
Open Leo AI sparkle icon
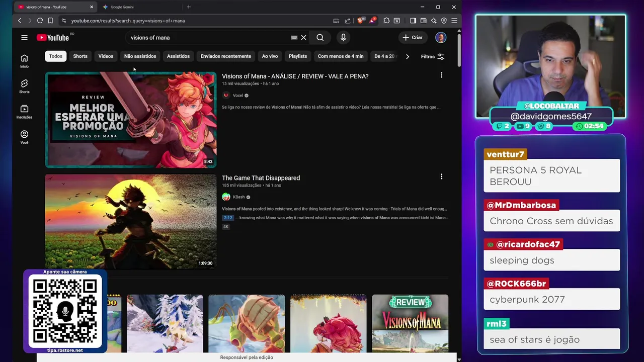(434, 21)
